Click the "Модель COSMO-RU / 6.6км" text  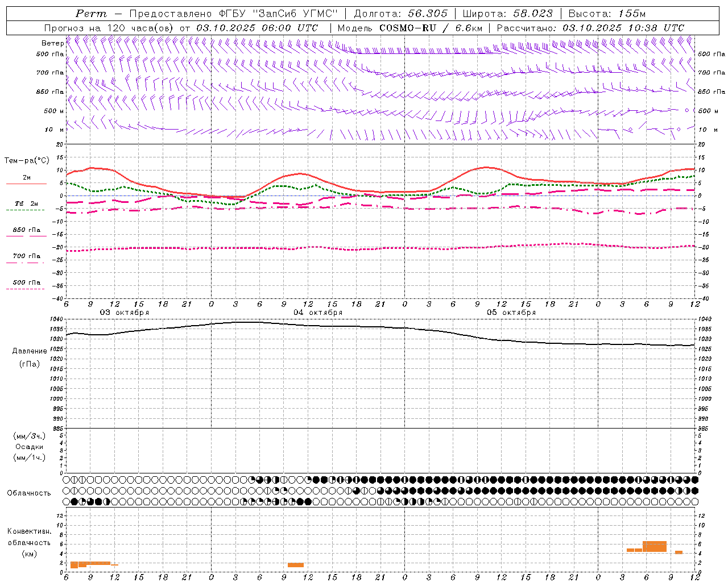coord(409,28)
